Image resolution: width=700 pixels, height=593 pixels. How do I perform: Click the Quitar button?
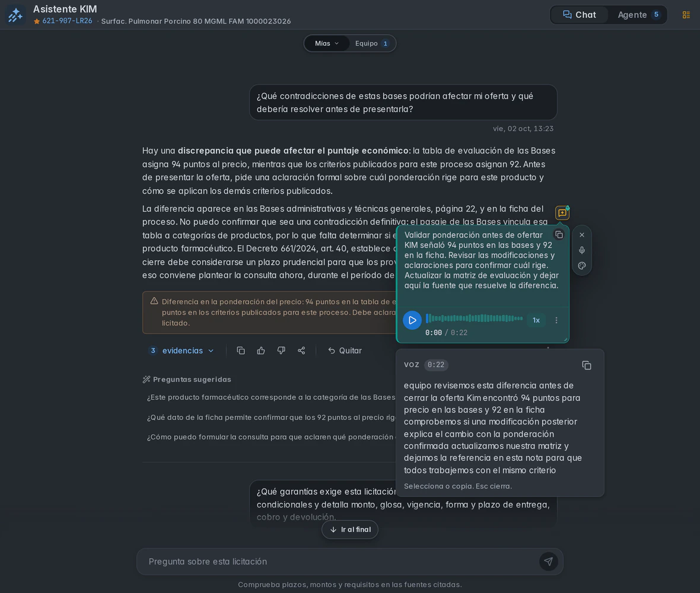coord(345,350)
